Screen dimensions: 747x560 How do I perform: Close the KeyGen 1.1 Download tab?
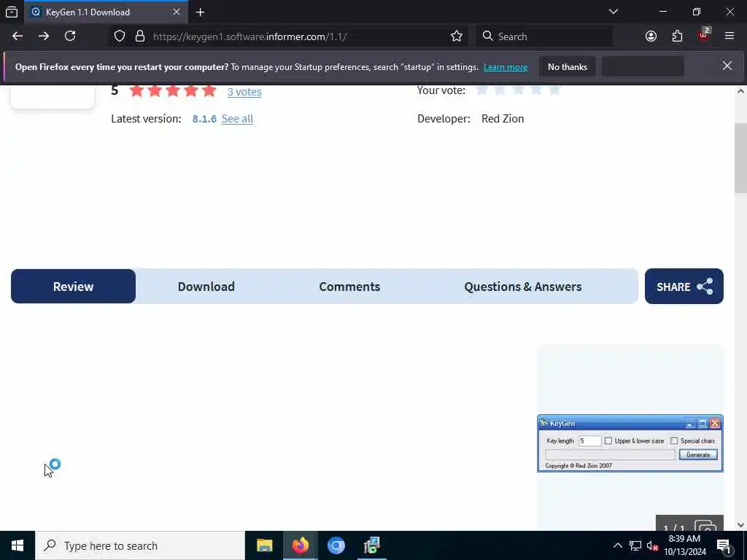point(177,12)
